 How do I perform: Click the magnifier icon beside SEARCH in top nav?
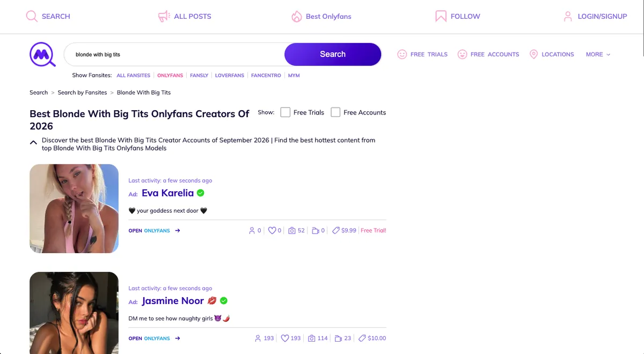pyautogui.click(x=32, y=16)
